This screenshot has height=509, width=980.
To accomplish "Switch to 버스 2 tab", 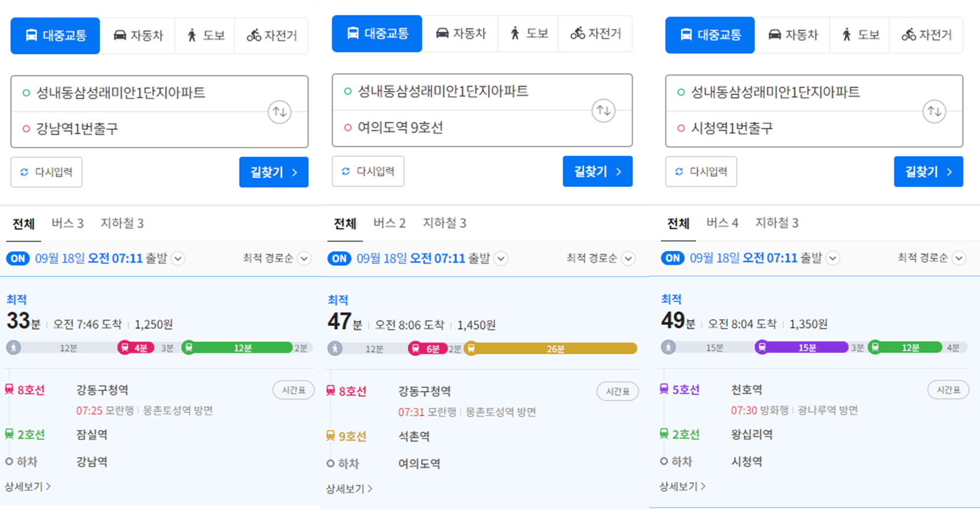I will coord(389,223).
